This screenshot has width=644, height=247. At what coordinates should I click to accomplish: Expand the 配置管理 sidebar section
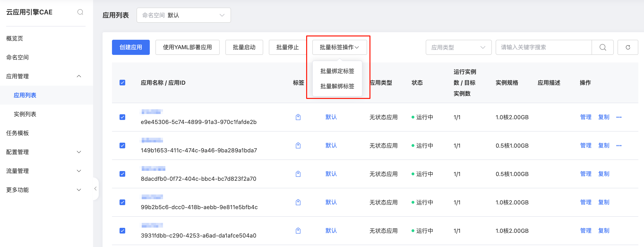[x=44, y=152]
